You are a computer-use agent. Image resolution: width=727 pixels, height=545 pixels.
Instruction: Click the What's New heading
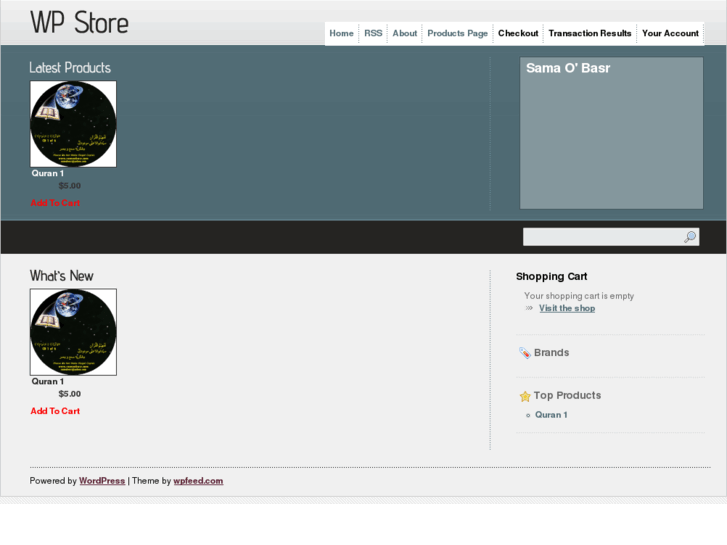(62, 276)
